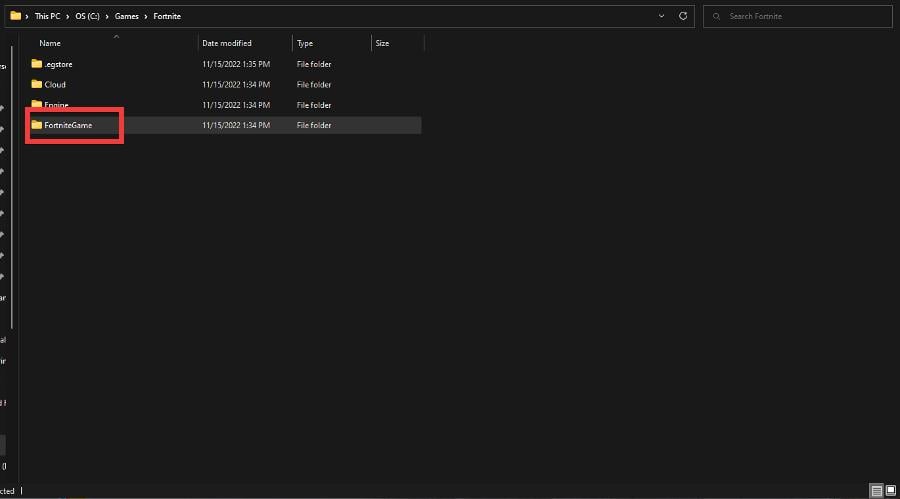The height and width of the screenshot is (499, 900).
Task: Click Engine row date modified
Action: tap(236, 105)
